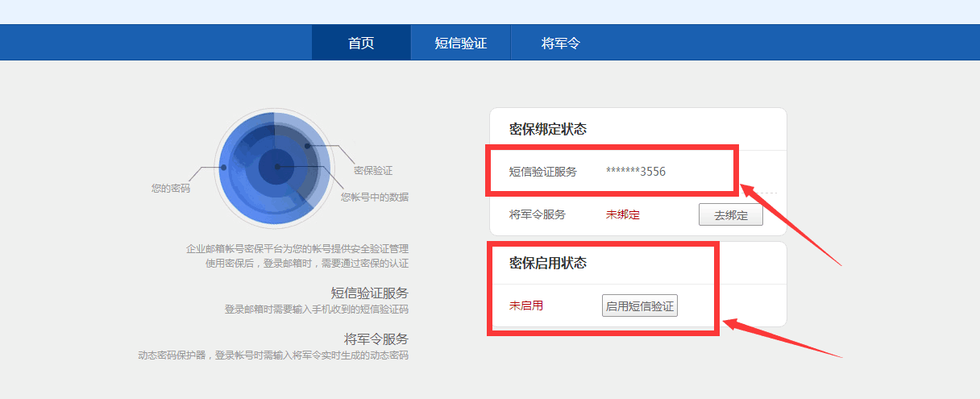Click the 启用短信验证 button
Screen dimensions: 980x399
coord(640,306)
